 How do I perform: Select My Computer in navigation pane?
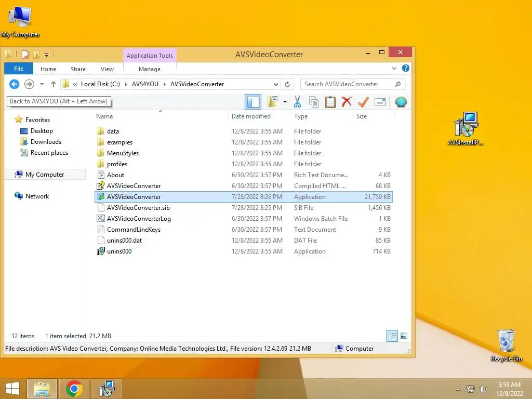(x=45, y=175)
